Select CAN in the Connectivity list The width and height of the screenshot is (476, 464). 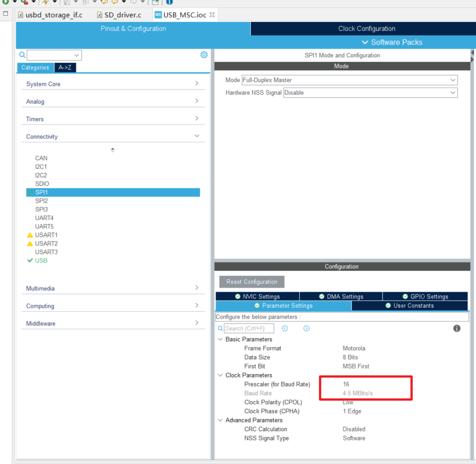42,158
